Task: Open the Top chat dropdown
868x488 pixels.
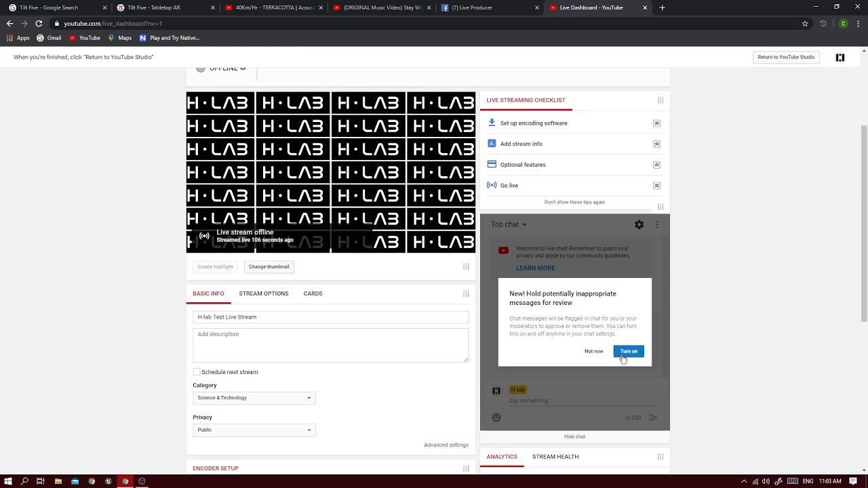Action: click(x=509, y=224)
